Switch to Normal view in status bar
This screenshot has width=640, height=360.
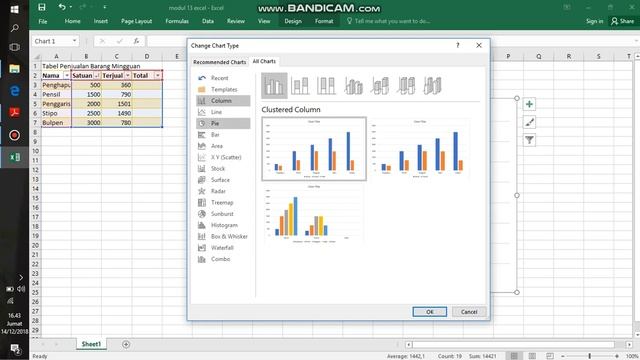point(514,356)
